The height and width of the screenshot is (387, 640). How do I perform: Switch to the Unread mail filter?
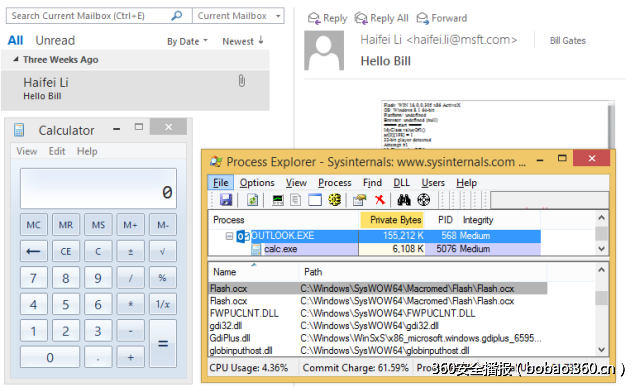click(55, 40)
